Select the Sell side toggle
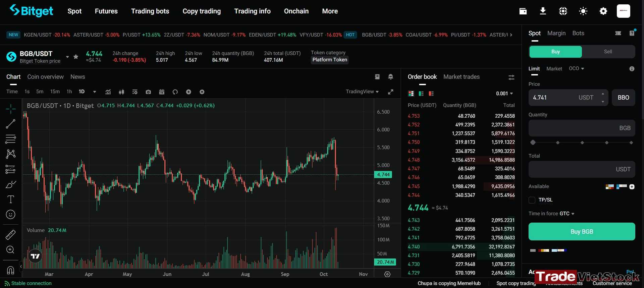The image size is (644, 288). coord(608,52)
